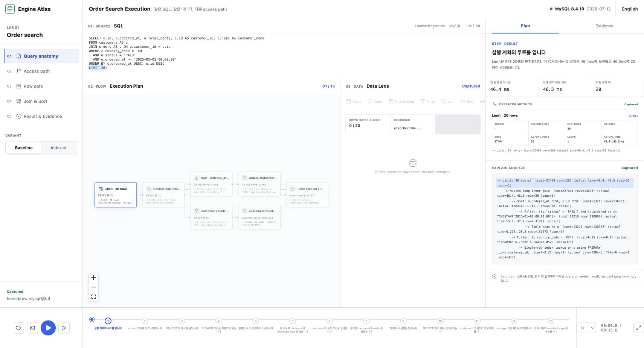This screenshot has height=348, width=644.
Task: Click the timeline start position handle
Action: pos(92,319)
